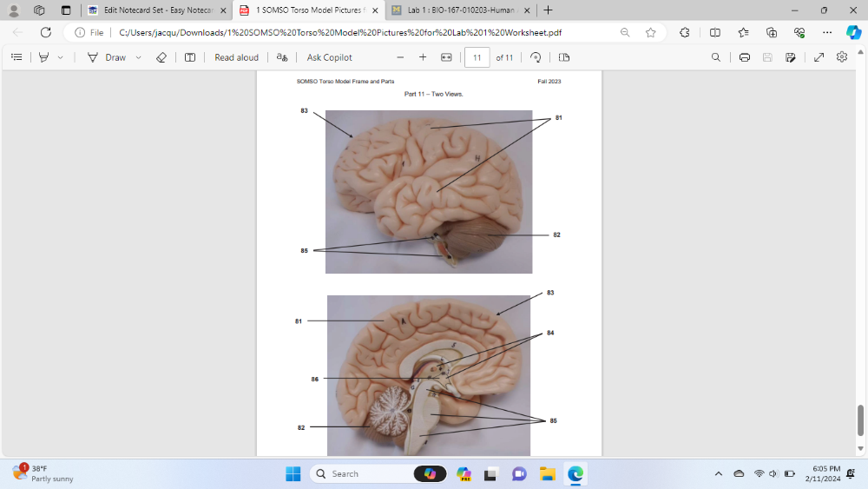Image resolution: width=868 pixels, height=489 pixels.
Task: Show hidden system tray icons
Action: (x=718, y=473)
